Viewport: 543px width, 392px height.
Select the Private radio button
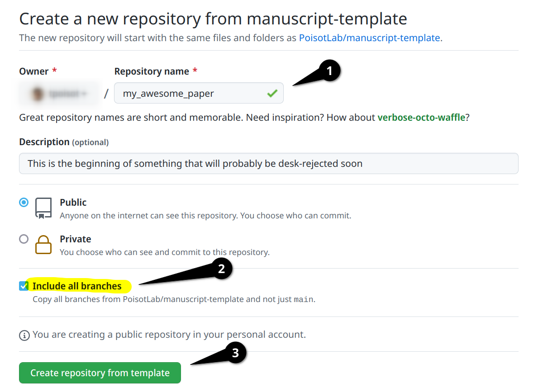24,239
